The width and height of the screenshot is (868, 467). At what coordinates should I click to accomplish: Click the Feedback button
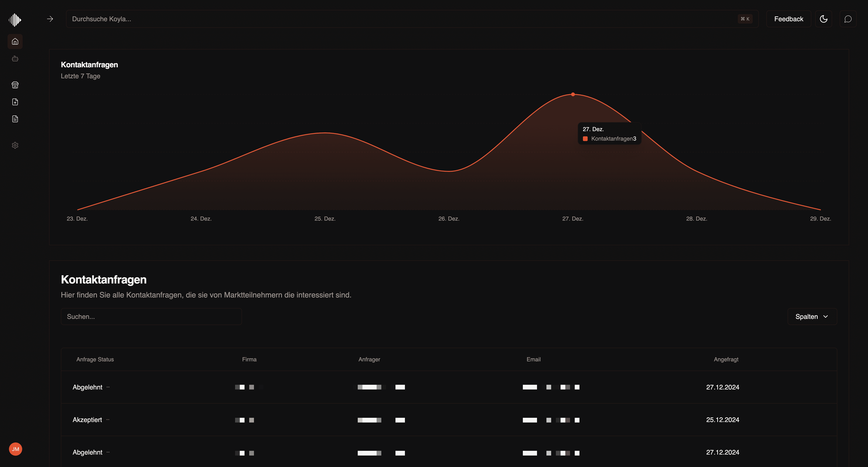click(x=788, y=19)
